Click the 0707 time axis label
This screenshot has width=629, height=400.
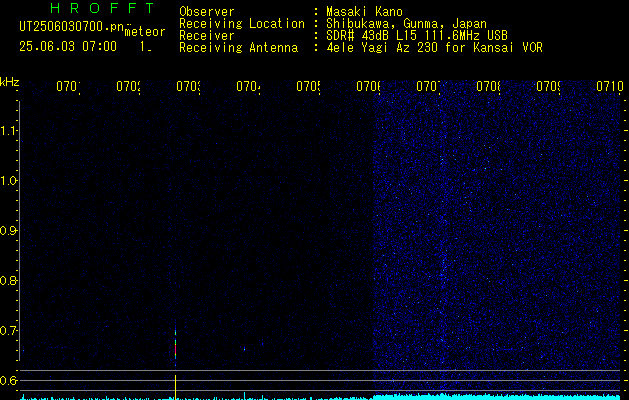pyautogui.click(x=428, y=86)
